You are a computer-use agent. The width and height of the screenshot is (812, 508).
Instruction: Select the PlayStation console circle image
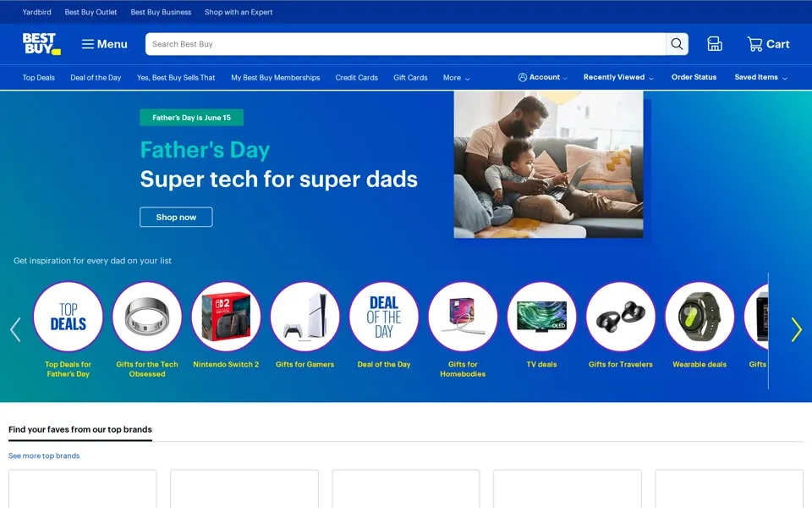tap(305, 317)
